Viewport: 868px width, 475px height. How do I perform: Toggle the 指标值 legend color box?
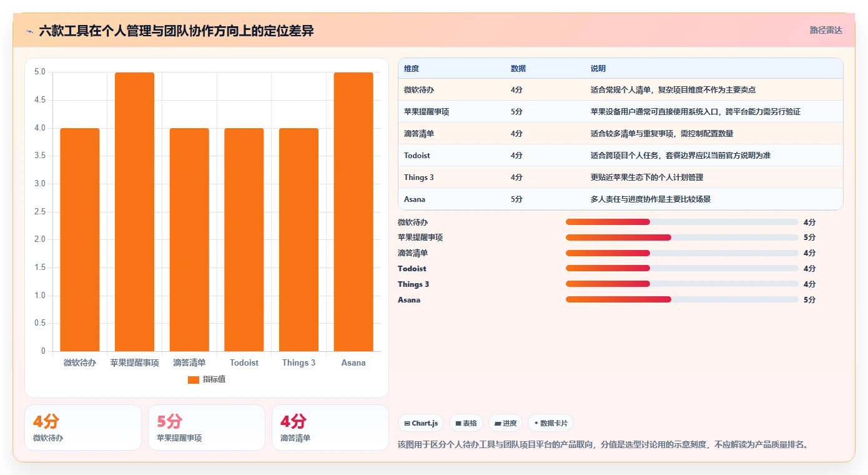pyautogui.click(x=194, y=379)
